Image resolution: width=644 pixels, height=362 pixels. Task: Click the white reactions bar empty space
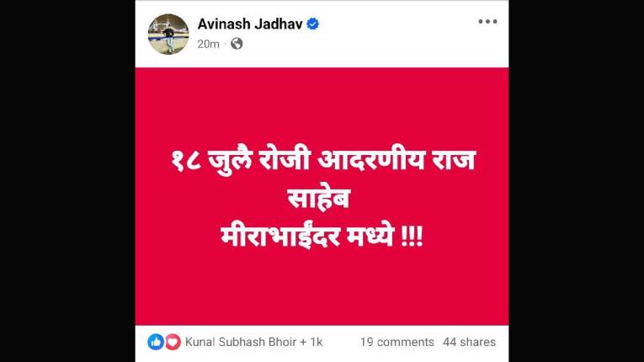coord(341,342)
